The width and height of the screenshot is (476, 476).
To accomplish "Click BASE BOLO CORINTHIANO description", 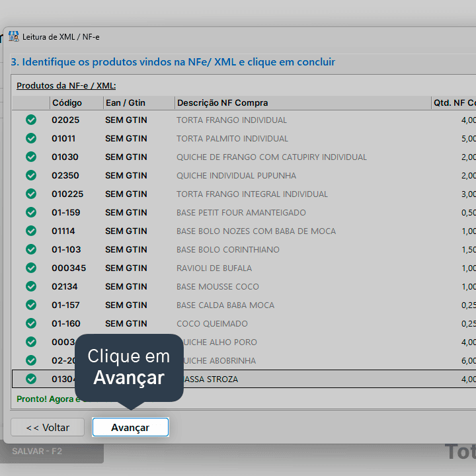I will tap(228, 249).
